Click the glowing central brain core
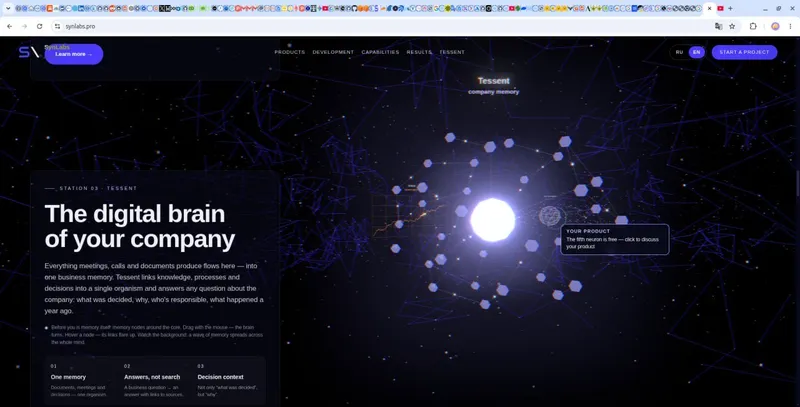This screenshot has width=800, height=407. [x=492, y=220]
